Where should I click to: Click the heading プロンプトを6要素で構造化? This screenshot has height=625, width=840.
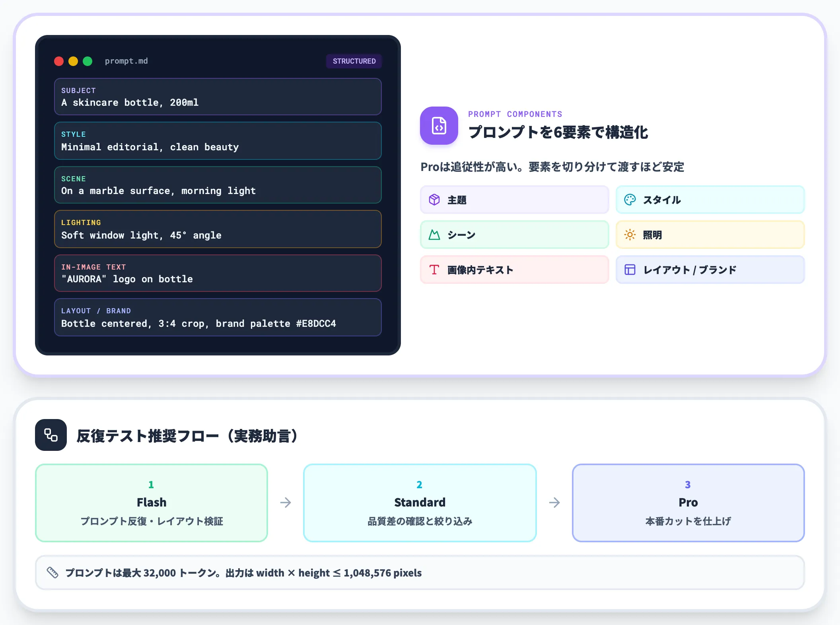coord(558,132)
